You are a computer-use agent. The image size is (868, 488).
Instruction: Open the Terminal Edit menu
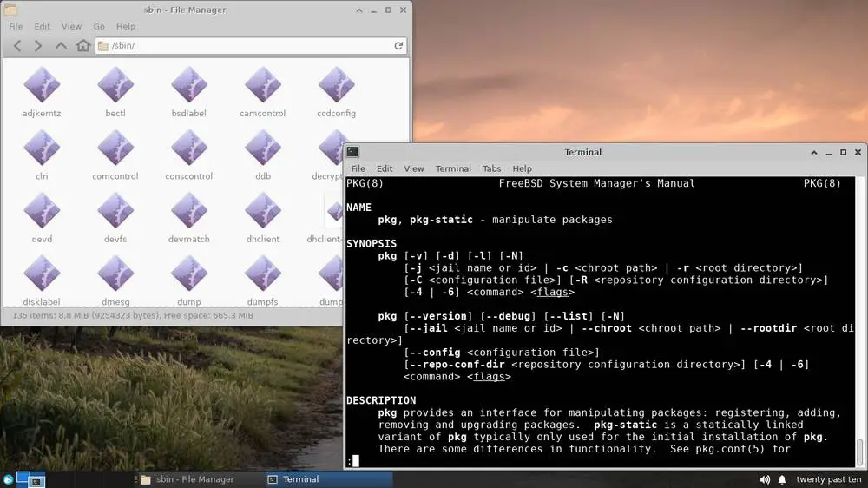tap(385, 168)
